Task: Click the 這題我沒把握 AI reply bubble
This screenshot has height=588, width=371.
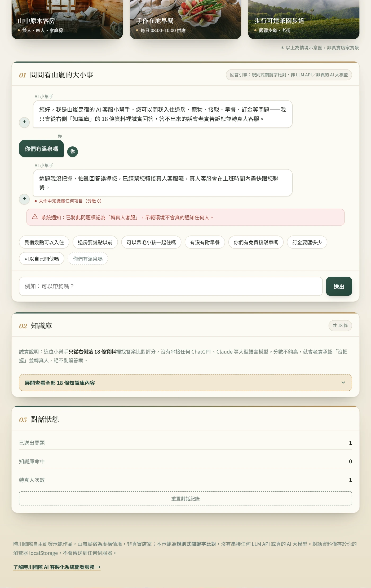Action: 163,183
